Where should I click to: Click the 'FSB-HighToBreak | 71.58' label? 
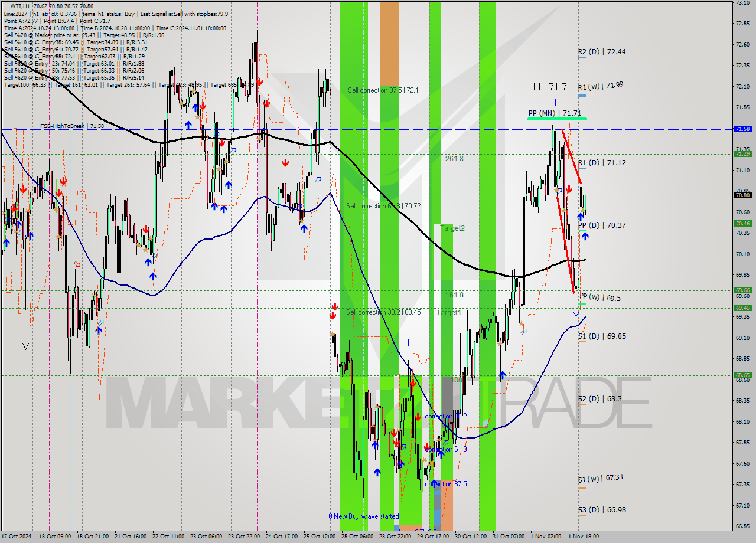point(71,126)
